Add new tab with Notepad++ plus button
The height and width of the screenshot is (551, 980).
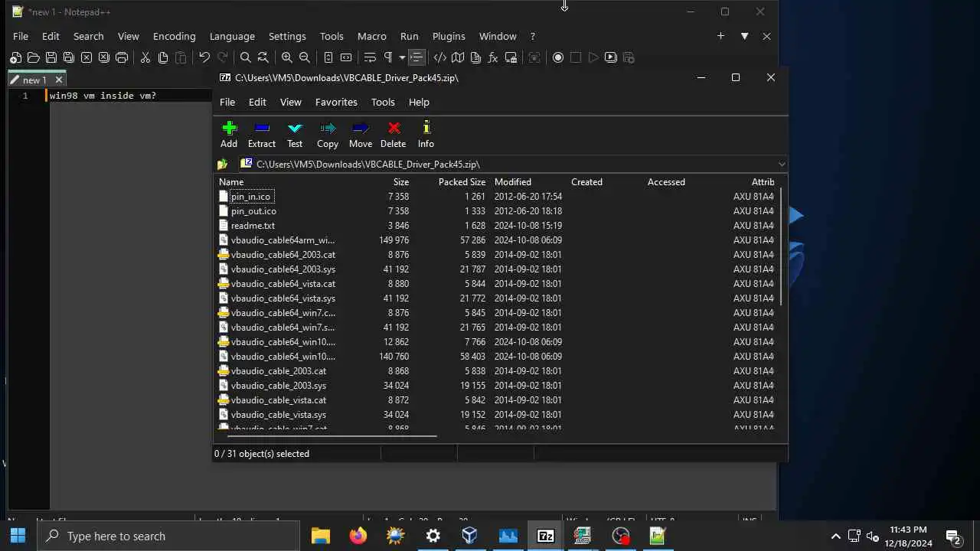720,36
